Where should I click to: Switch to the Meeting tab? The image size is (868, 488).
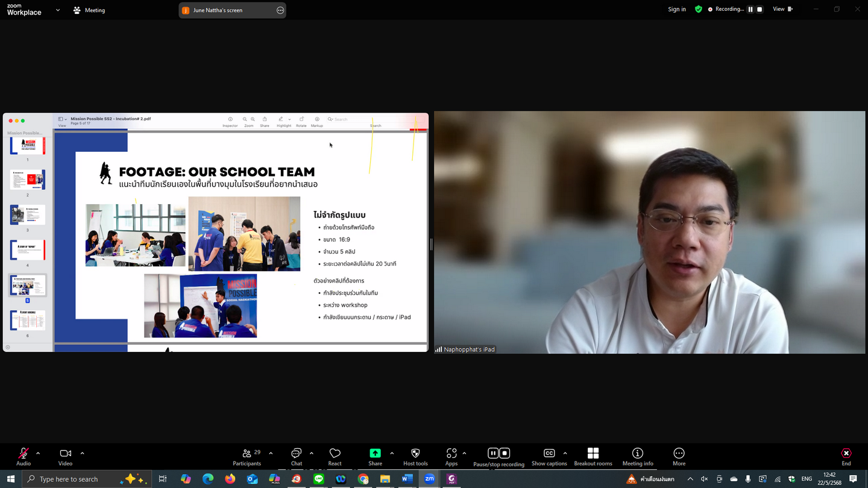89,10
